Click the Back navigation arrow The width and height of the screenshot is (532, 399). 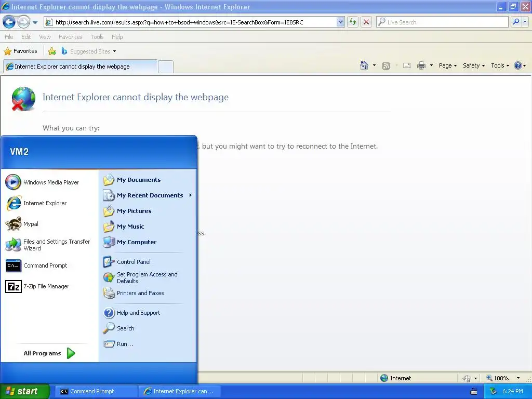(9, 22)
